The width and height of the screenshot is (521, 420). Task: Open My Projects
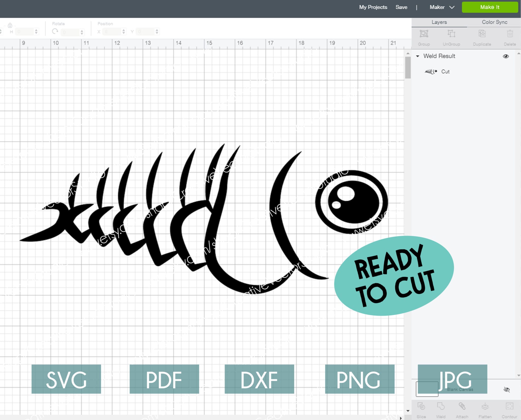click(373, 7)
